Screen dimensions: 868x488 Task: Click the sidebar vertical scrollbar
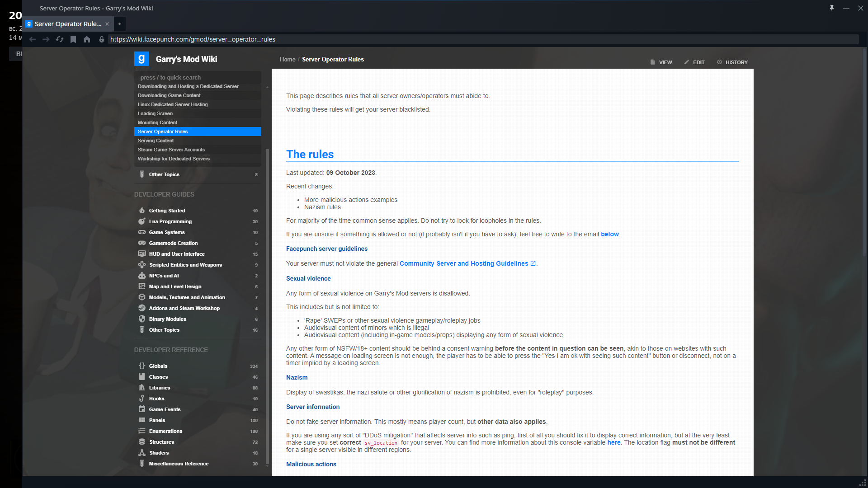pos(267,307)
